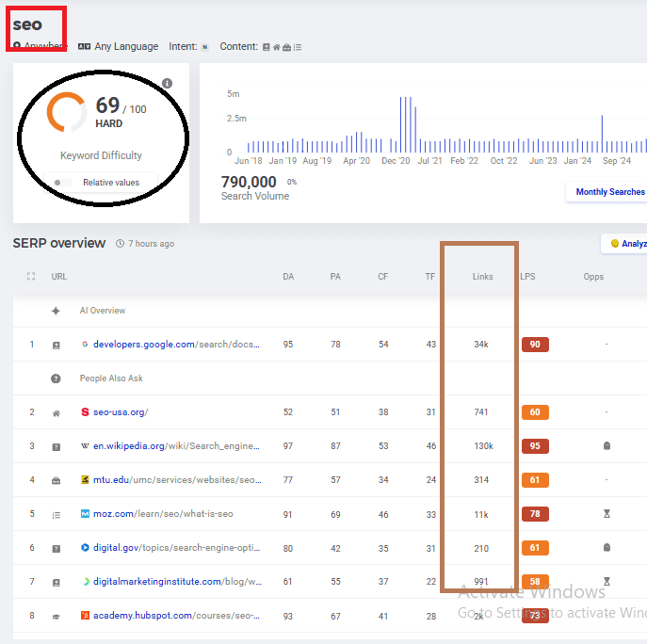The height and width of the screenshot is (644, 647).
Task: Switch to Monthly Searches tab
Action: pos(609,192)
